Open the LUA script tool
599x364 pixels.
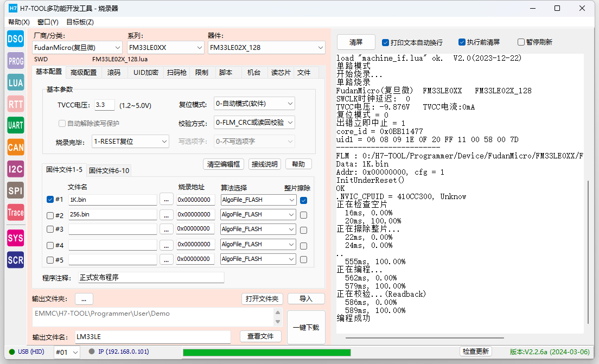pos(15,82)
